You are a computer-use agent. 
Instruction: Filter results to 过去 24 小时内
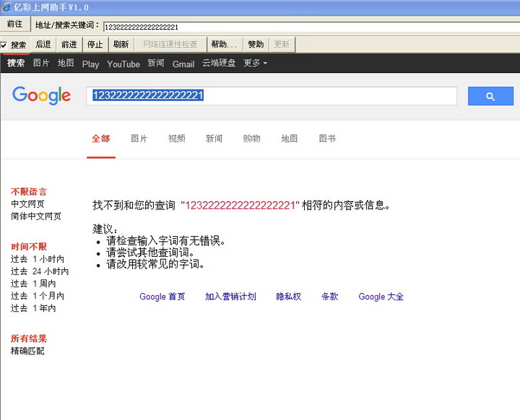tap(40, 271)
